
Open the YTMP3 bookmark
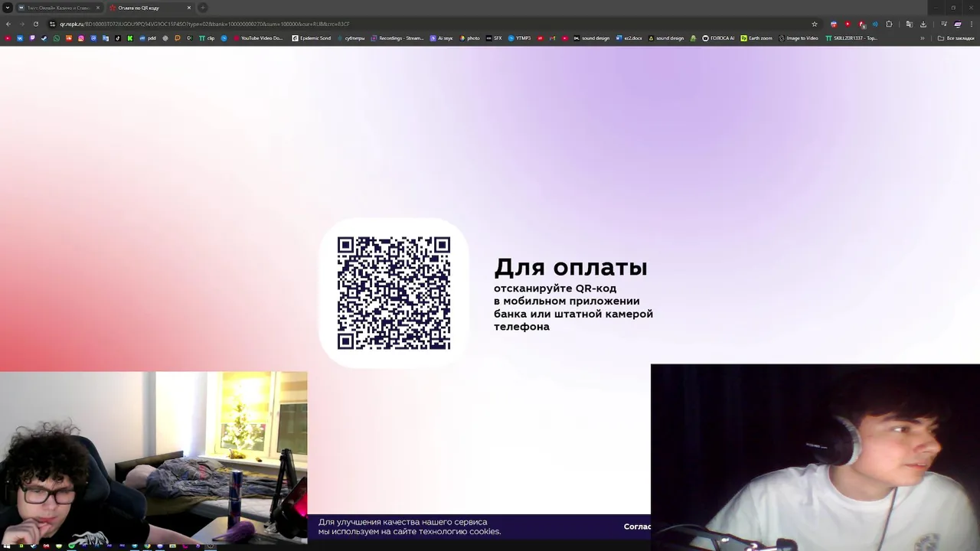tap(519, 37)
